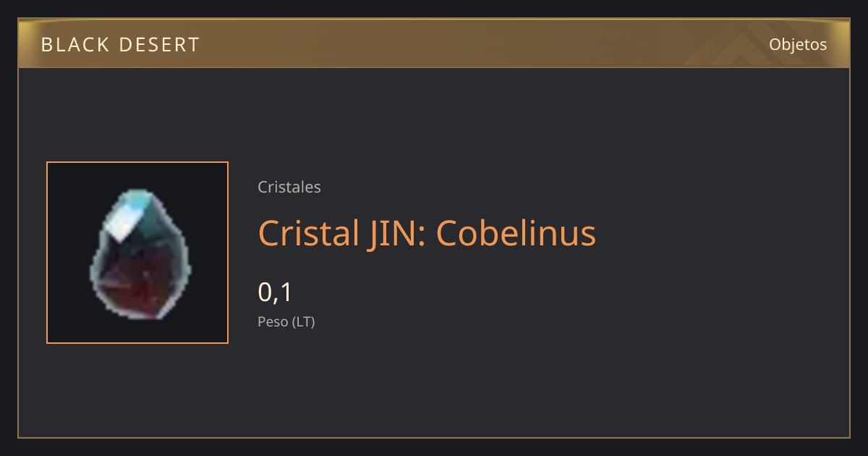
Task: Click the Cristal JIN: Cobelinus crystal icon
Action: 140,254
